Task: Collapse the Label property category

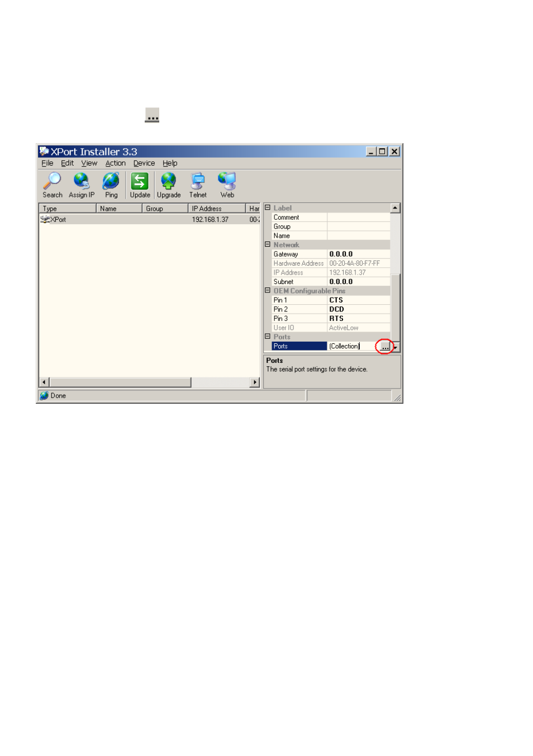Action: pos(268,207)
